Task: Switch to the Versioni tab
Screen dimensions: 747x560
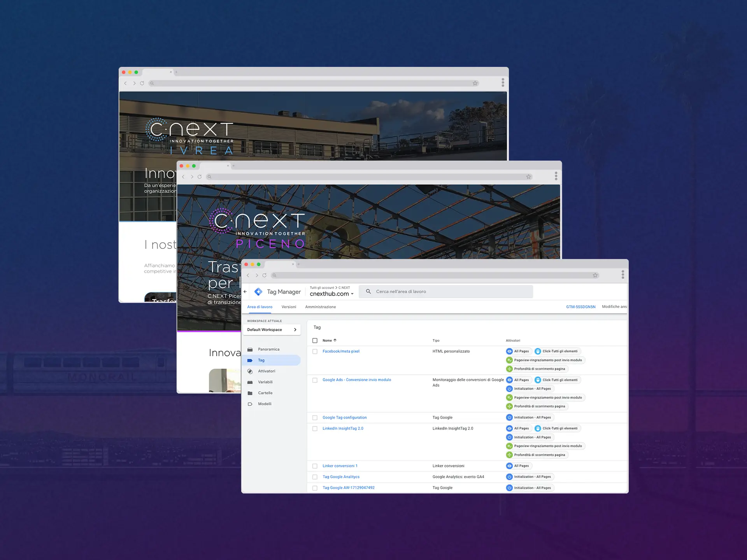Action: [289, 307]
